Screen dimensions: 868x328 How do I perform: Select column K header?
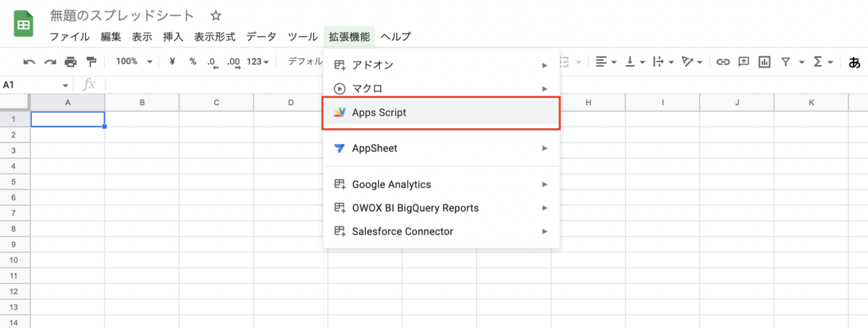coord(811,102)
